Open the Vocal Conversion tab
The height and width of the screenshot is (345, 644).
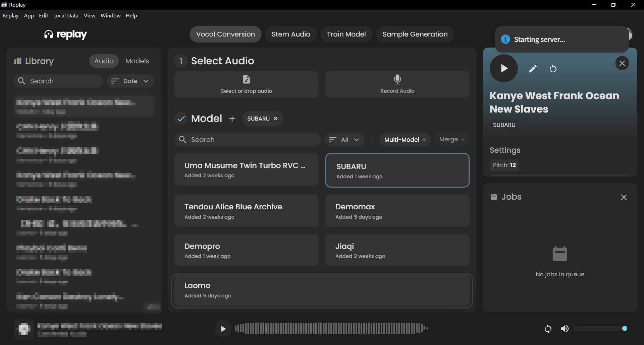225,34
